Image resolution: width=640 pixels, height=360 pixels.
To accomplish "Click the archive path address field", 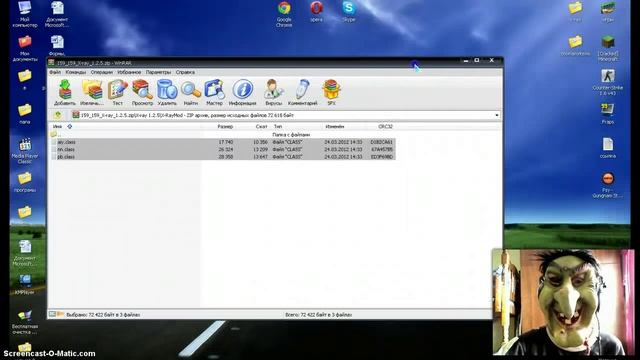I will (285, 116).
